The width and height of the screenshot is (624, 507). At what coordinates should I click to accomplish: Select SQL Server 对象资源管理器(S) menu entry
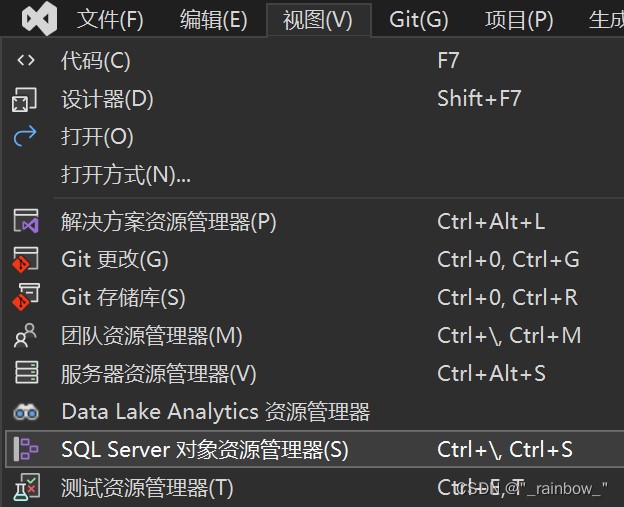pyautogui.click(x=205, y=450)
